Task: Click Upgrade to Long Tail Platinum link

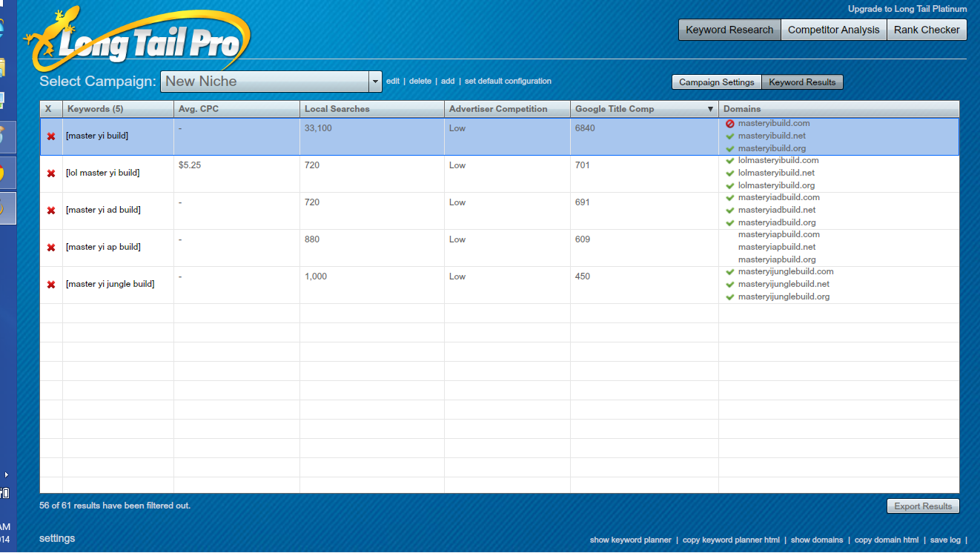Action: (907, 9)
